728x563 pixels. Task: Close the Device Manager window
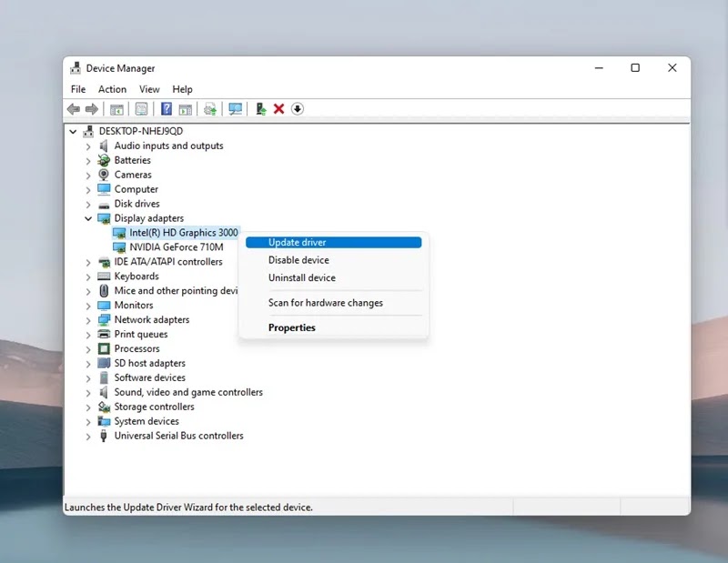pos(672,68)
